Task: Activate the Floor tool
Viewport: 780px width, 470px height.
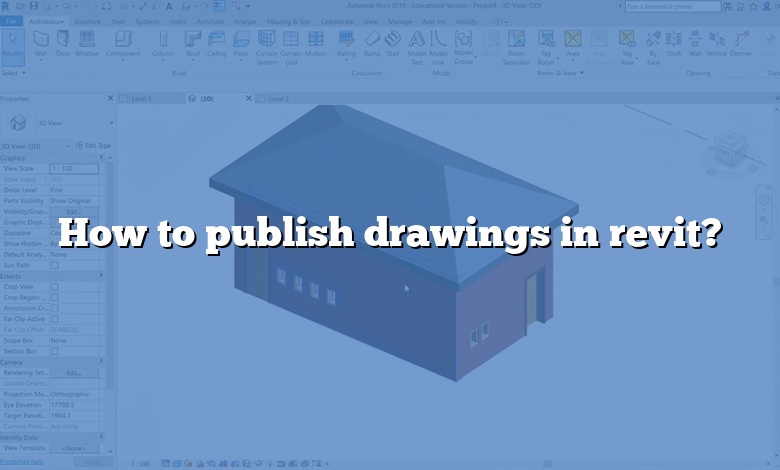Action: (x=241, y=44)
